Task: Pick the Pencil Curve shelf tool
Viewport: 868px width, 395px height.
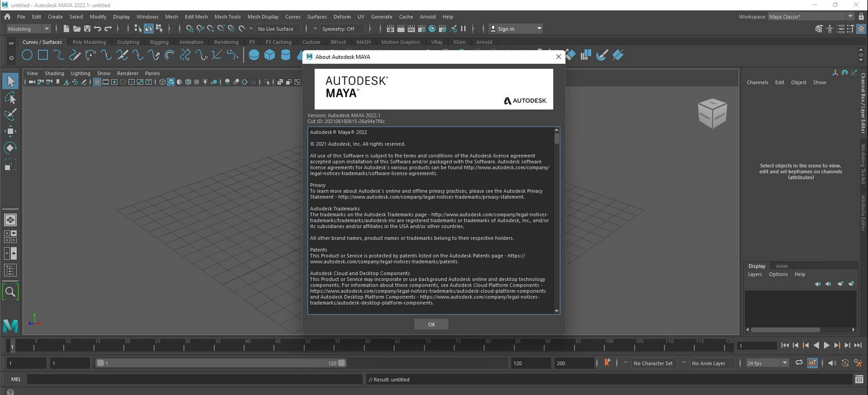Action: 75,55
